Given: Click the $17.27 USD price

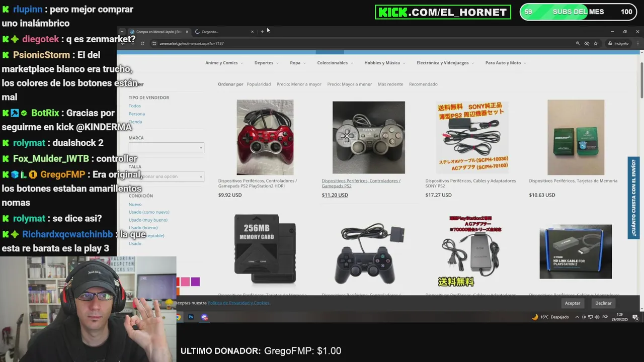Looking at the screenshot, I should [438, 195].
